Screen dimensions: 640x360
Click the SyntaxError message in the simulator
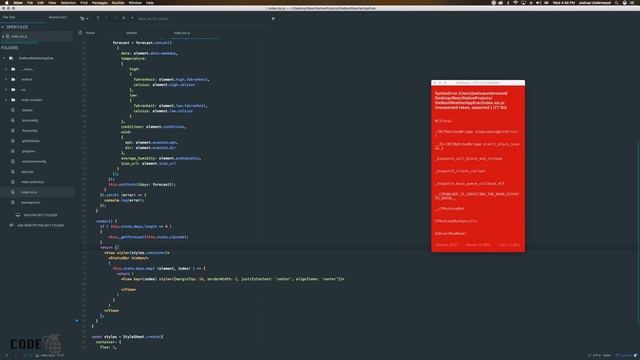coord(471,100)
